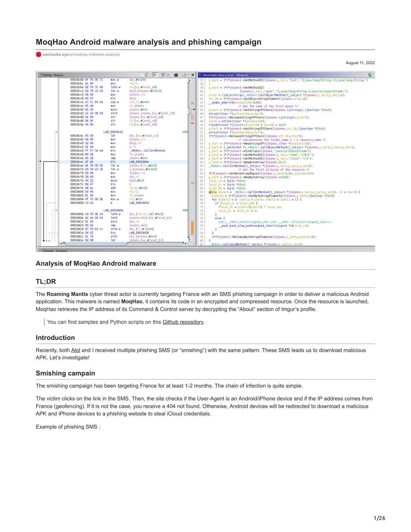Click the 'August 11, 2022' date
This screenshot has width=411, height=532.
tap(360, 63)
